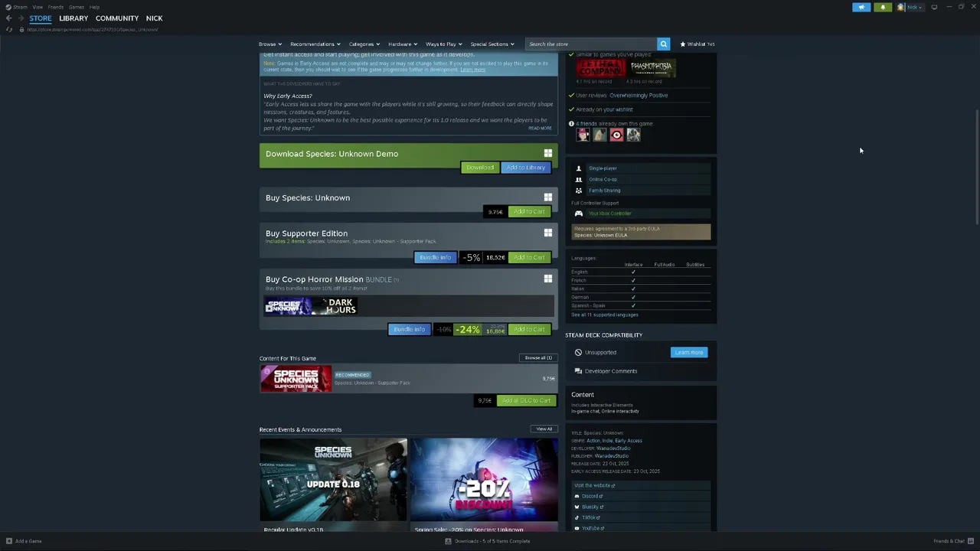The height and width of the screenshot is (551, 980).
Task: Open the Update 0.18 announcement thumbnail
Action: pyautogui.click(x=333, y=480)
